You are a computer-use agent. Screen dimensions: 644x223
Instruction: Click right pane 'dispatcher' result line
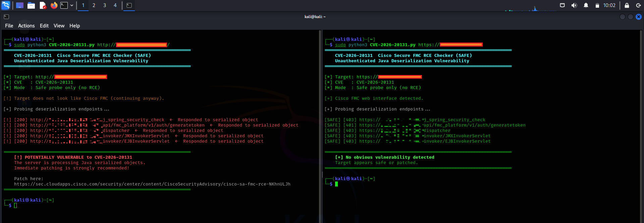coord(387,131)
